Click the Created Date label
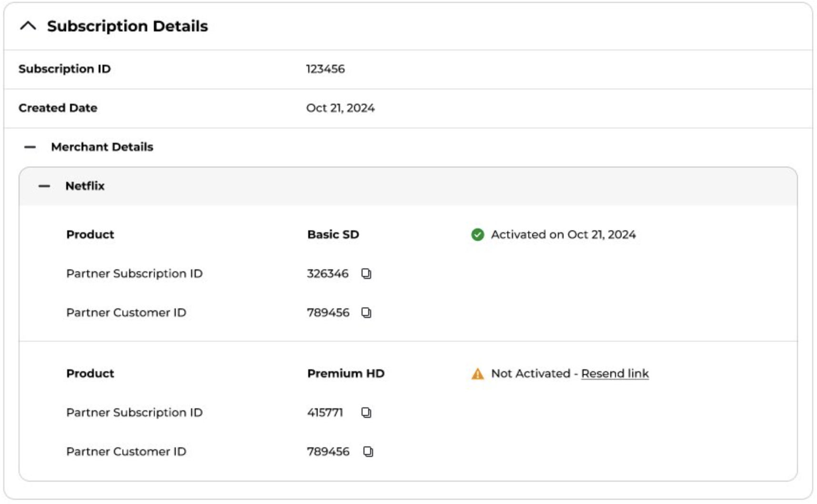 coord(58,108)
